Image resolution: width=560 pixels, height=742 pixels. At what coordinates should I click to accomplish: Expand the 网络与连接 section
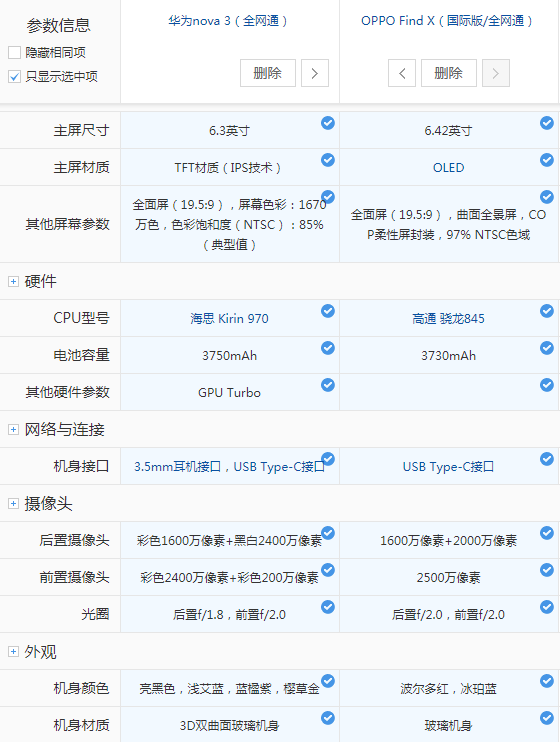13,430
